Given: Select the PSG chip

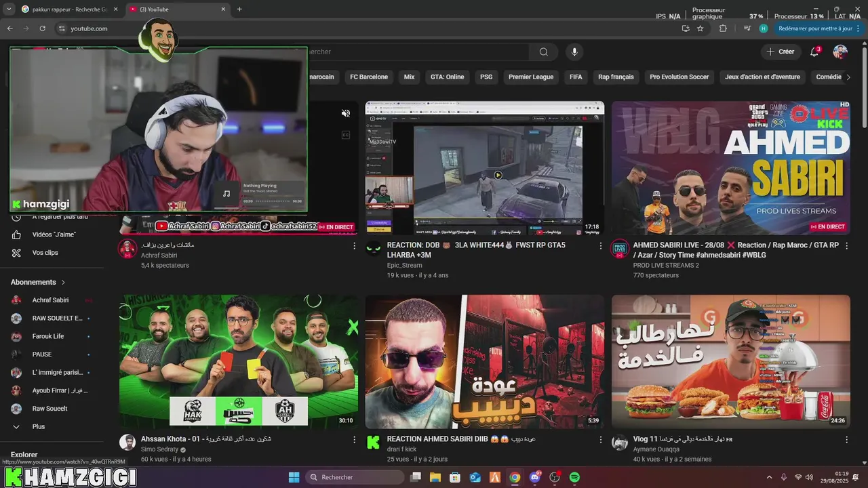Looking at the screenshot, I should 486,77.
